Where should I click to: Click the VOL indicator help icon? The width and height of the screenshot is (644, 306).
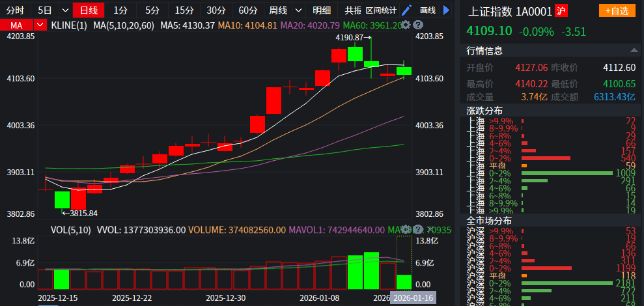tap(418, 229)
